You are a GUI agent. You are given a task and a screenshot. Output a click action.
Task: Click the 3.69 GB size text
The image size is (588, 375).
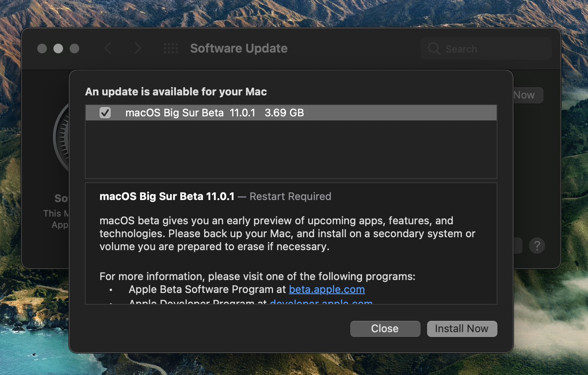click(284, 113)
